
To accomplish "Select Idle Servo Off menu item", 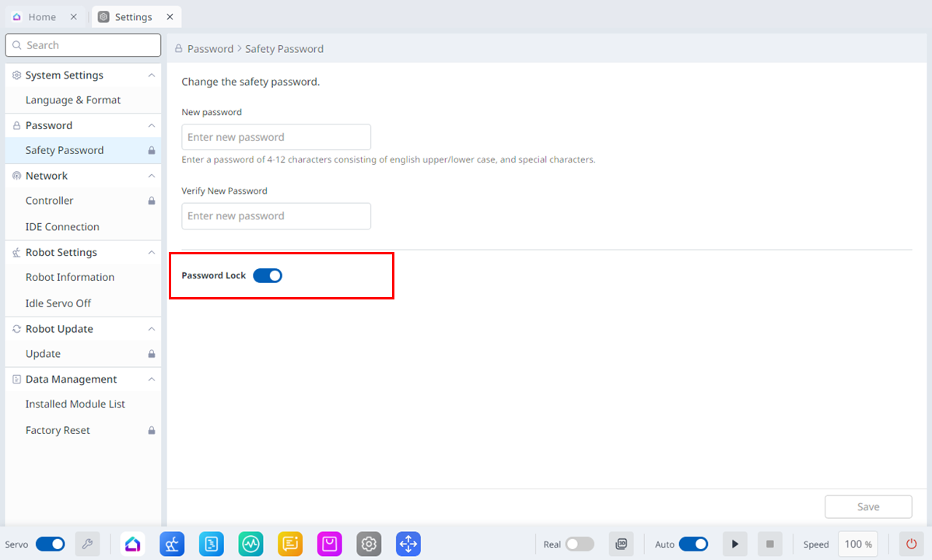I will coord(58,303).
